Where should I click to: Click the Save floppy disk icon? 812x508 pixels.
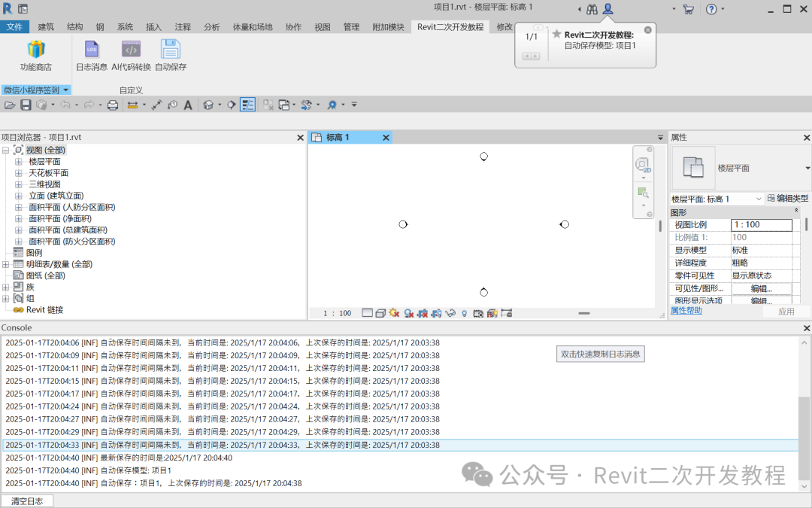tap(26, 105)
